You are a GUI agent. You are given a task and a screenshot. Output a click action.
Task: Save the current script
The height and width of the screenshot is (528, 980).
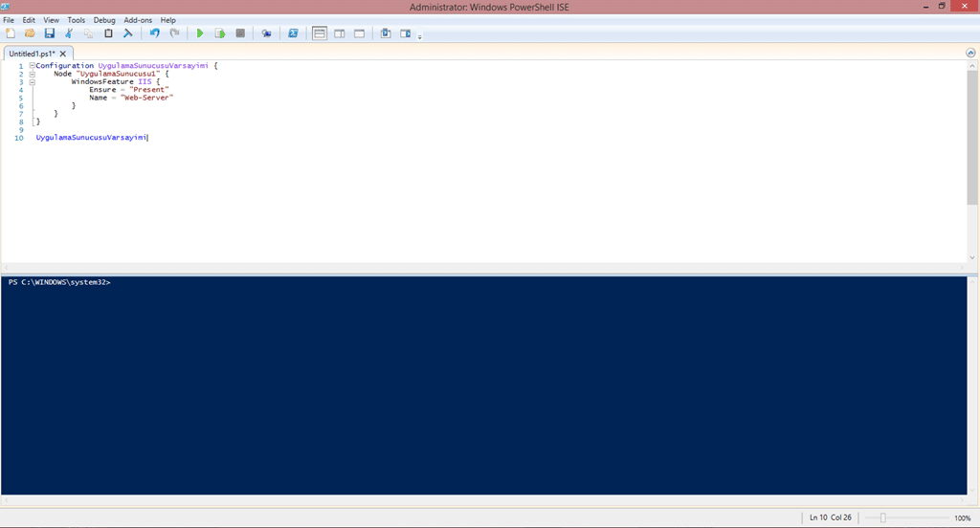[x=50, y=33]
